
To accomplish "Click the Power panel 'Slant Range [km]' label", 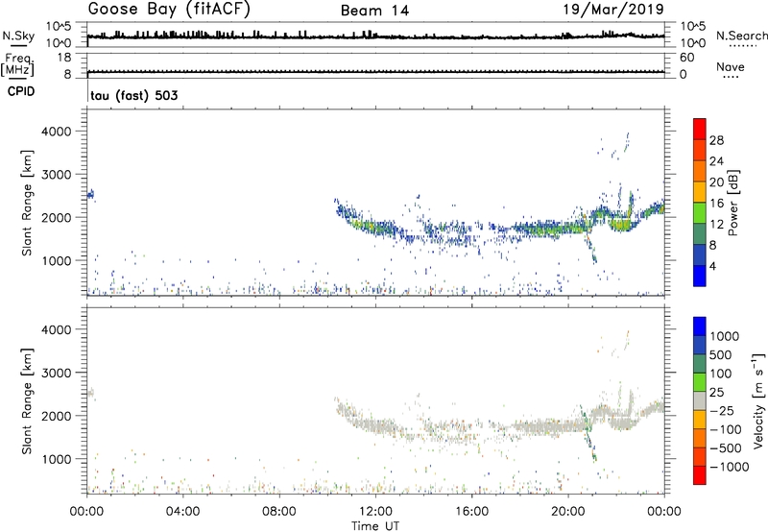I will point(27,203).
